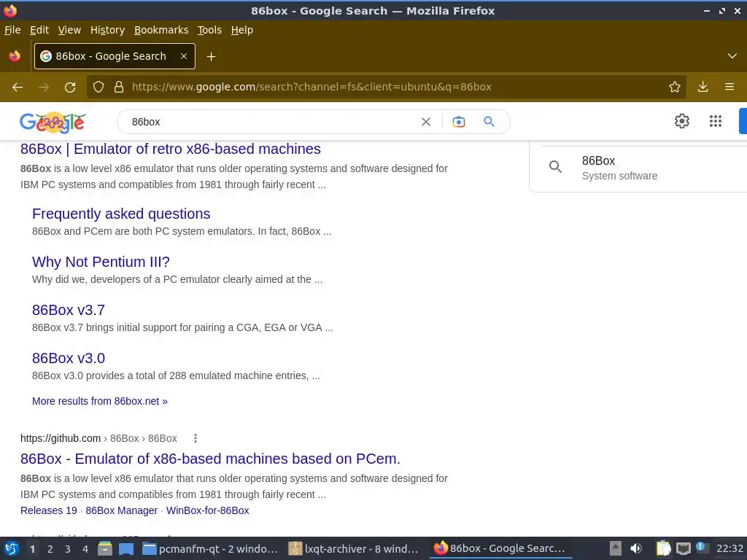
Task: Open the 86Box Manager sublink
Action: tap(122, 510)
